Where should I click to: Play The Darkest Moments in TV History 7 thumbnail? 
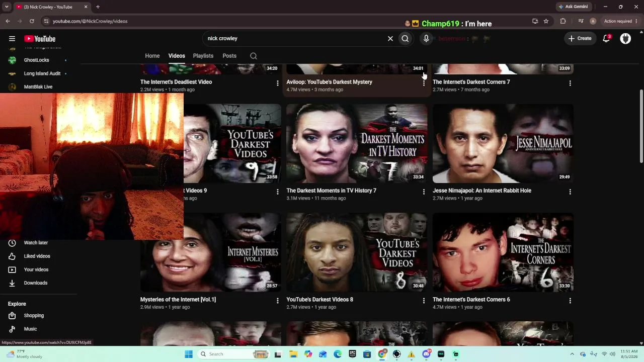click(x=357, y=143)
